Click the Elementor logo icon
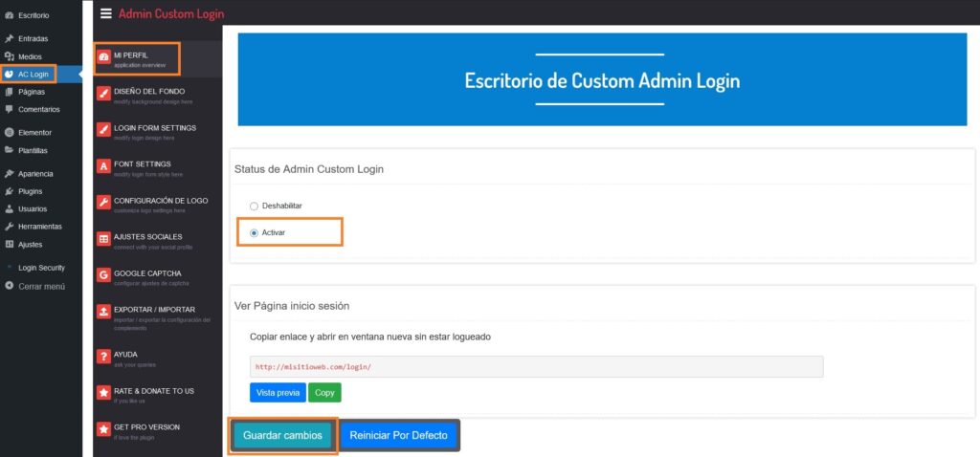Image resolution: width=980 pixels, height=457 pixels. coord(9,132)
